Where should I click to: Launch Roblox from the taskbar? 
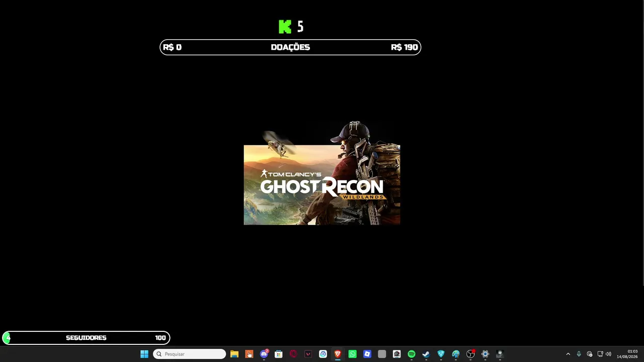point(367,354)
